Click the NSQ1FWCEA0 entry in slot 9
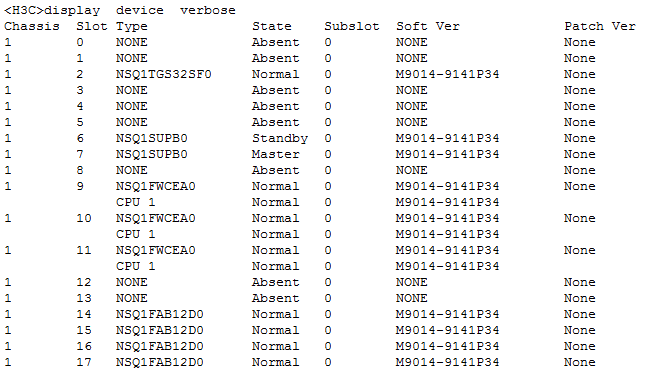The height and width of the screenshot is (369, 651). click(156, 186)
